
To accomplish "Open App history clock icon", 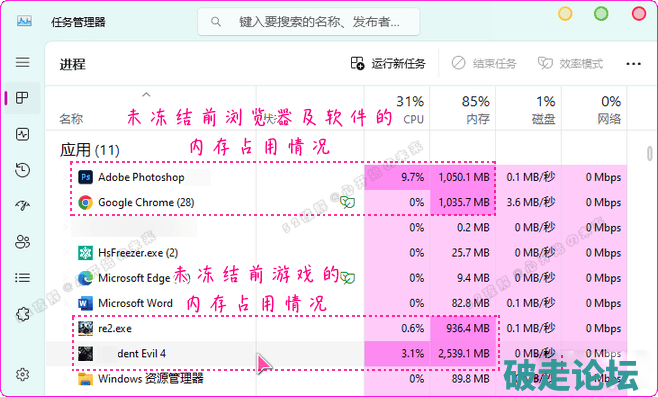I will 22,170.
